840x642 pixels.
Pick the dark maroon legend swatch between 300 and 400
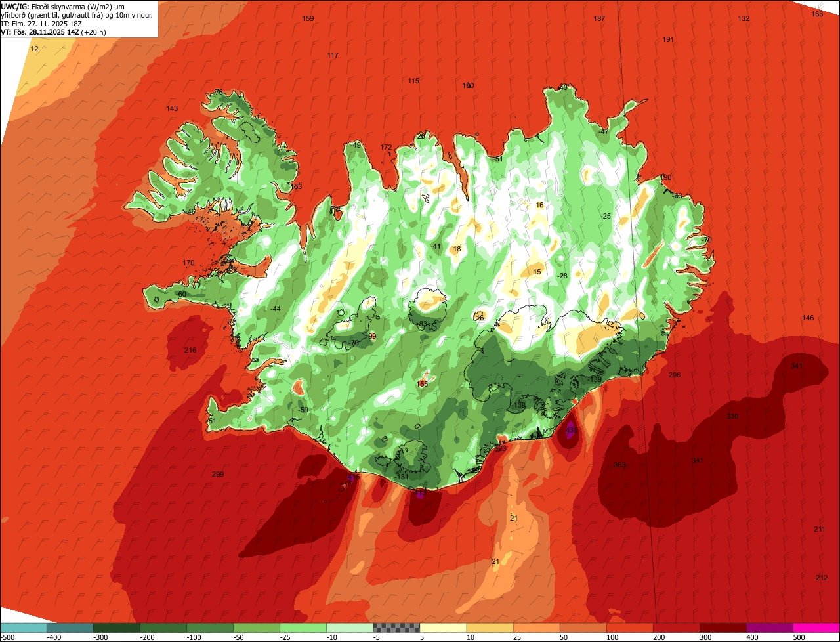click(x=723, y=628)
